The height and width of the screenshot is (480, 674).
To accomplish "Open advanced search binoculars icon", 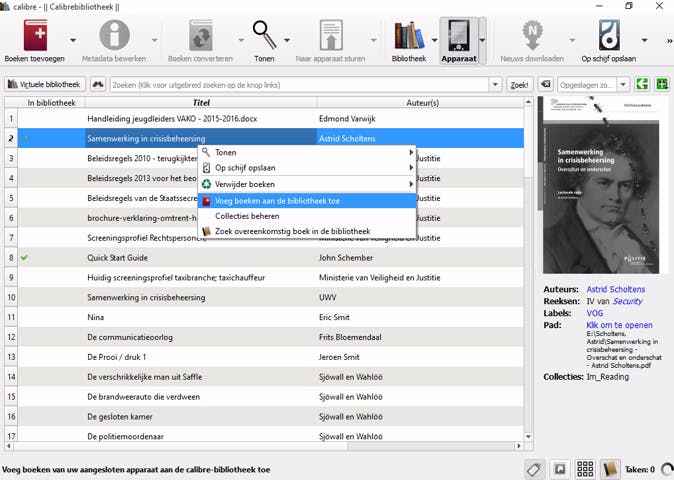I will [98, 84].
